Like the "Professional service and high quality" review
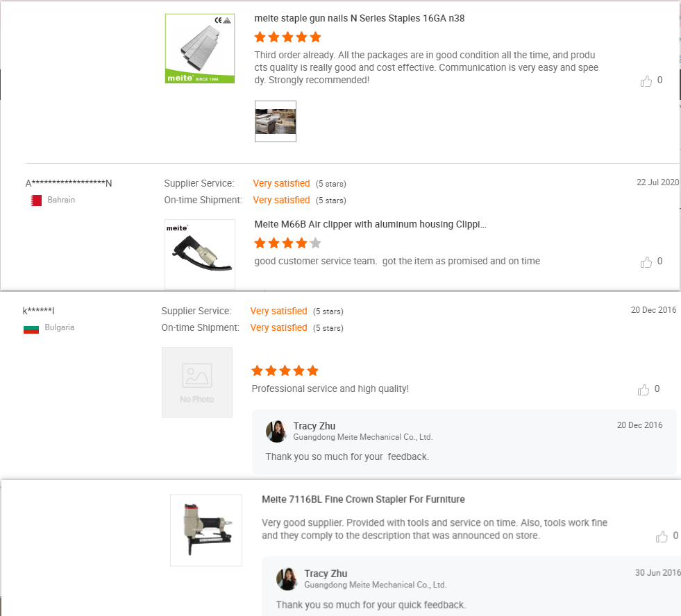Image resolution: width=681 pixels, height=616 pixels. (644, 390)
